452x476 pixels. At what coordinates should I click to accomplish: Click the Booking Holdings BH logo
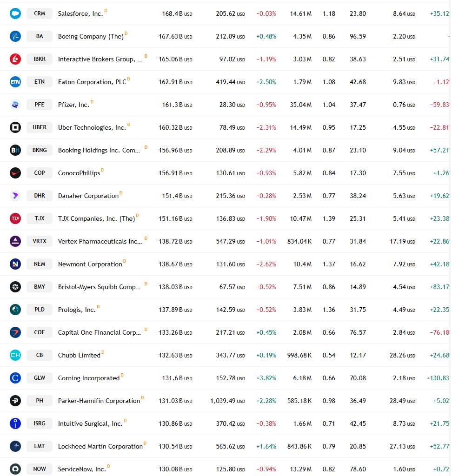[15, 150]
